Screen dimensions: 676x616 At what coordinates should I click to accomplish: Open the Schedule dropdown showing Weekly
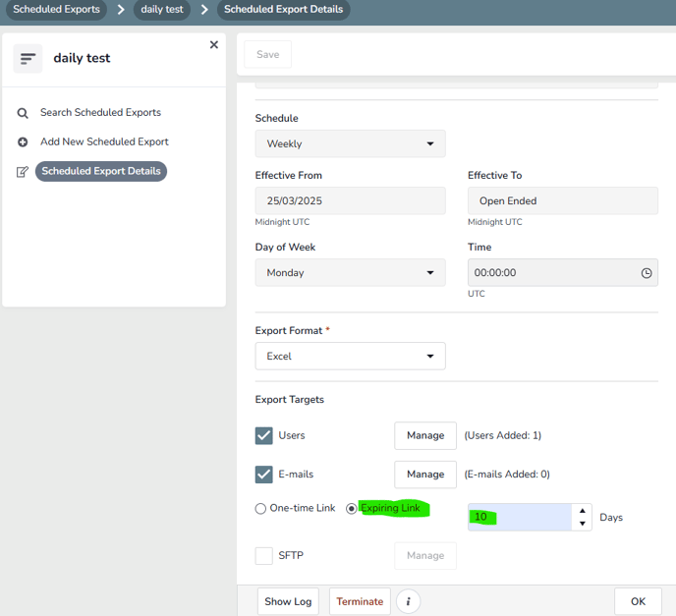point(350,143)
